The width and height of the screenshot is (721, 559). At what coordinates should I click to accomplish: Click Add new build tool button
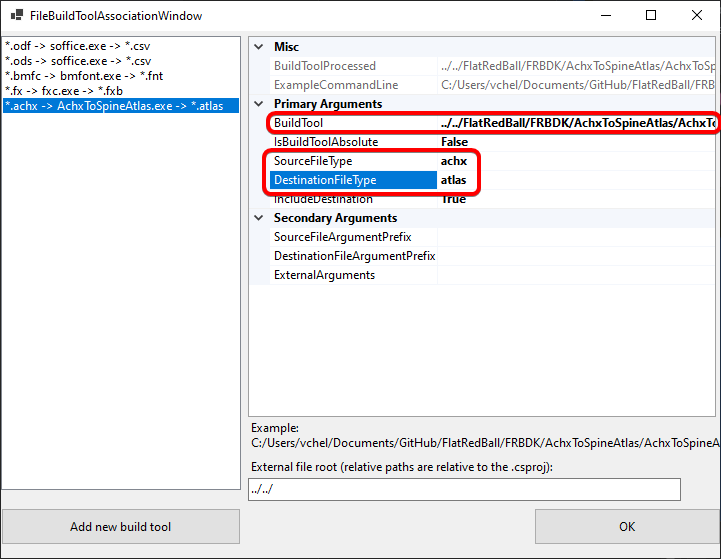tap(120, 527)
